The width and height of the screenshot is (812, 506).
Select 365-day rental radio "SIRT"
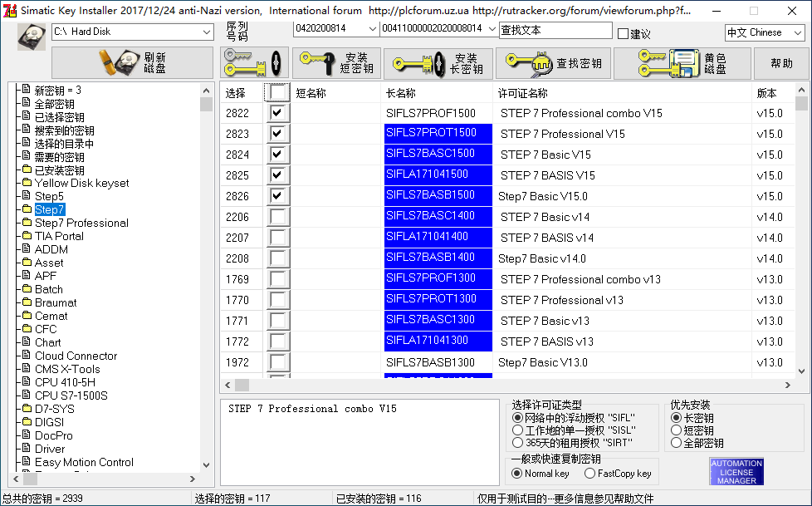click(x=516, y=443)
